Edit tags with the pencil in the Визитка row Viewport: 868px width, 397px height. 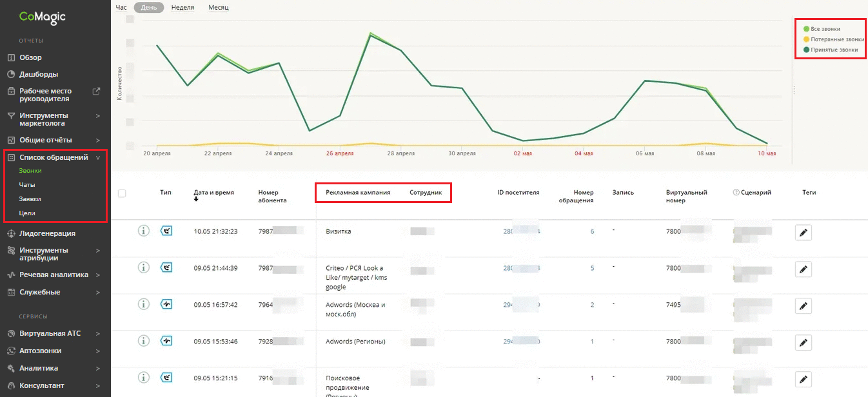[803, 233]
